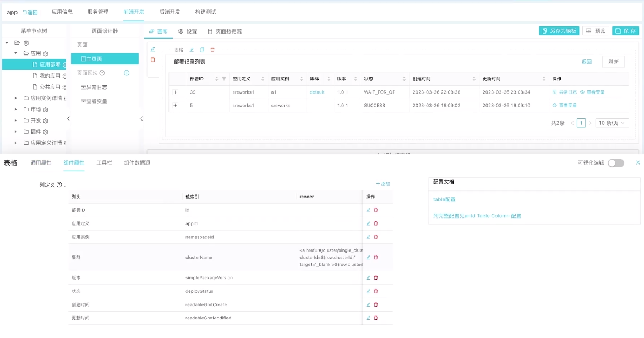Open the 工具栏 tab in properties panel
The image size is (644, 338).
point(104,163)
